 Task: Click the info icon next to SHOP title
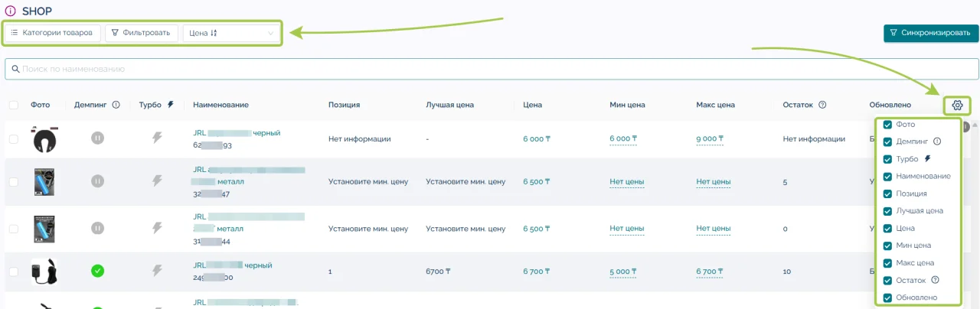pyautogui.click(x=10, y=11)
